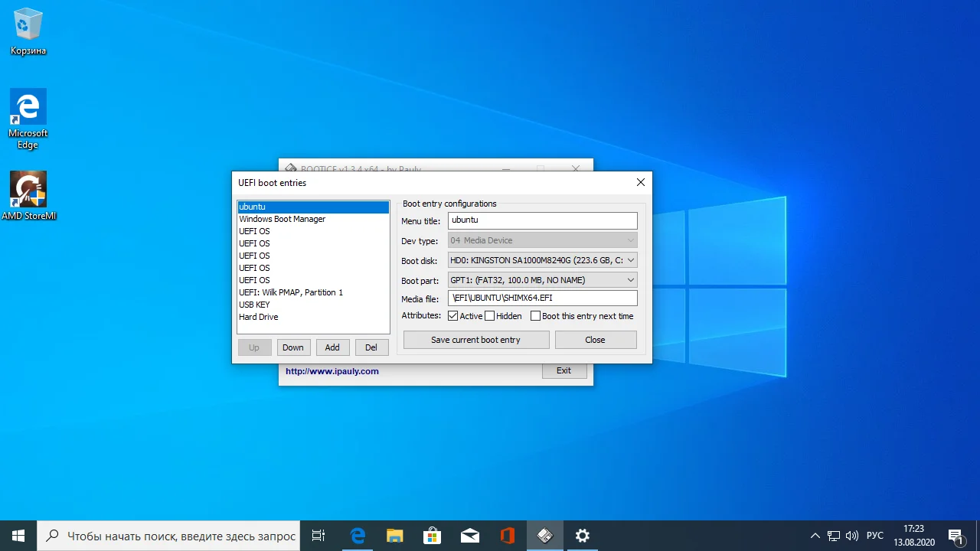Click the BOOTICE icon in taskbar
Screen dimensions: 980x551
click(545, 536)
